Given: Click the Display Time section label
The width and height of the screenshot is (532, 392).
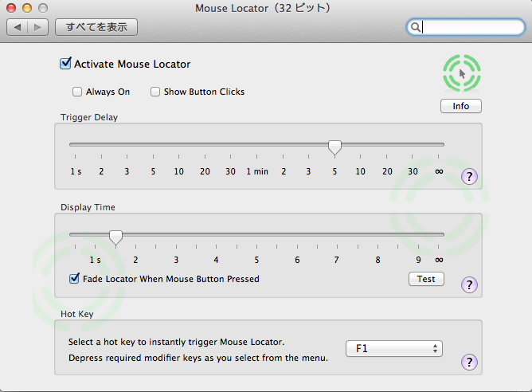Looking at the screenshot, I should (88, 207).
